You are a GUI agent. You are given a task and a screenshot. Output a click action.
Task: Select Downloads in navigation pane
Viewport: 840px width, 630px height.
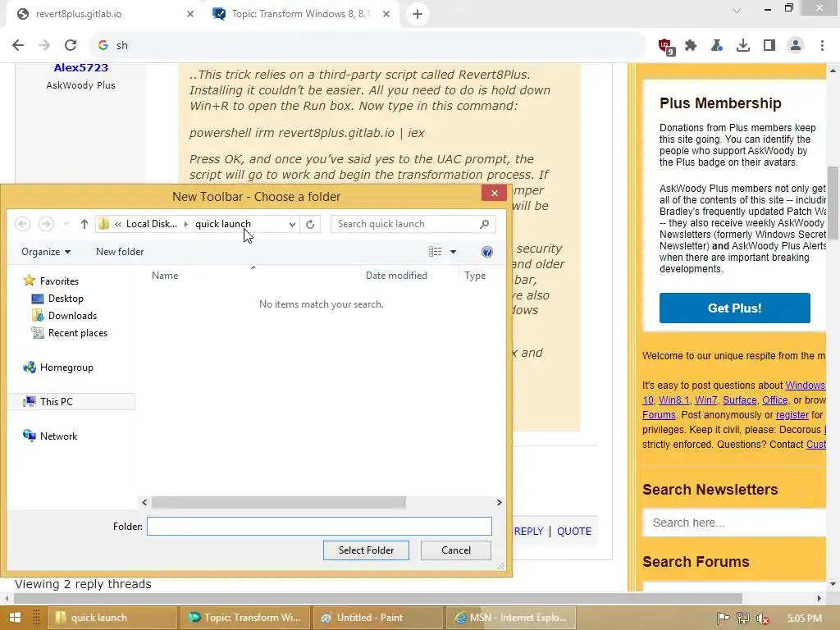[64, 316]
